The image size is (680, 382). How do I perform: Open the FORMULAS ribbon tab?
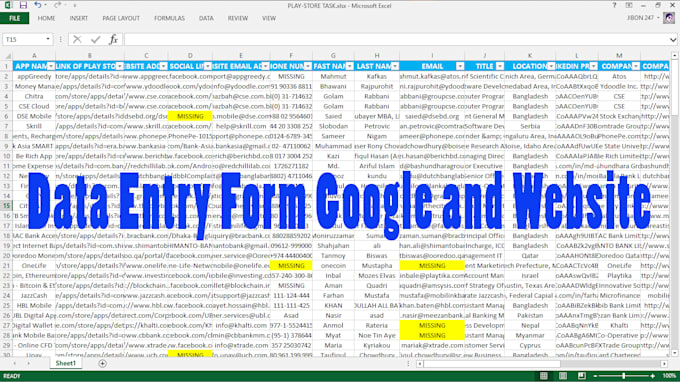pyautogui.click(x=169, y=18)
